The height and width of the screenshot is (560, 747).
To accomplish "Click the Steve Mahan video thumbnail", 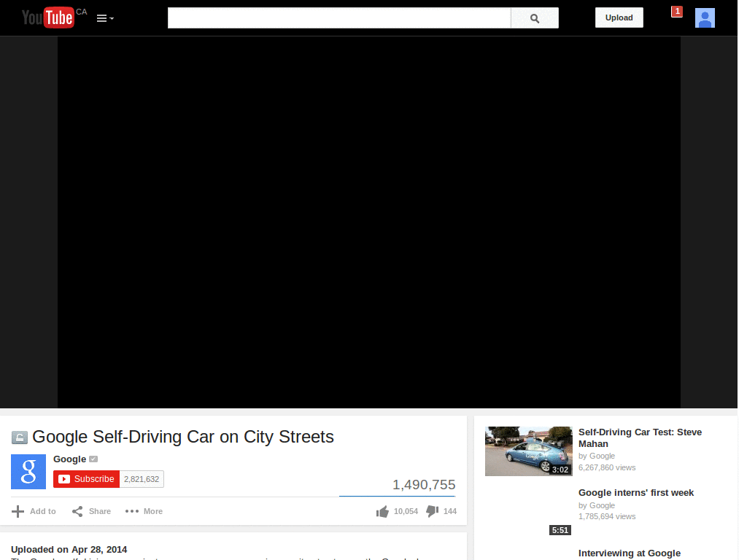I will (528, 451).
